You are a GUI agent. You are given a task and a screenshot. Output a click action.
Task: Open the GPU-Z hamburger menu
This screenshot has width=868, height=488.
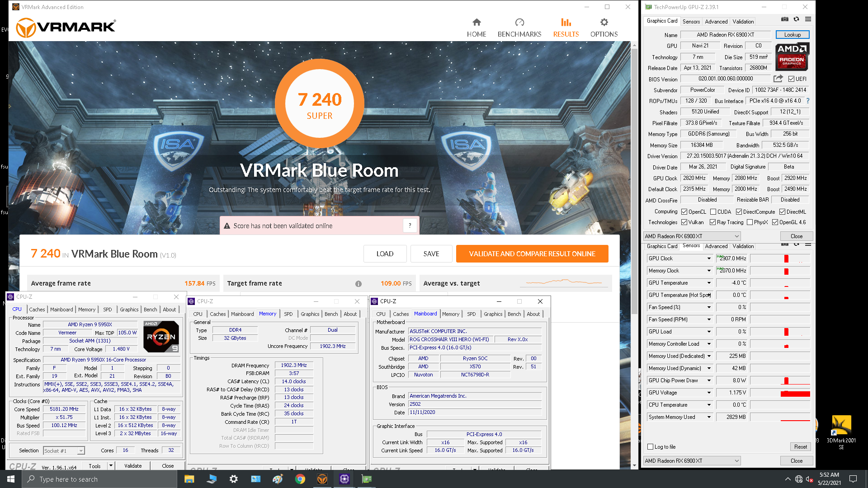click(x=808, y=19)
